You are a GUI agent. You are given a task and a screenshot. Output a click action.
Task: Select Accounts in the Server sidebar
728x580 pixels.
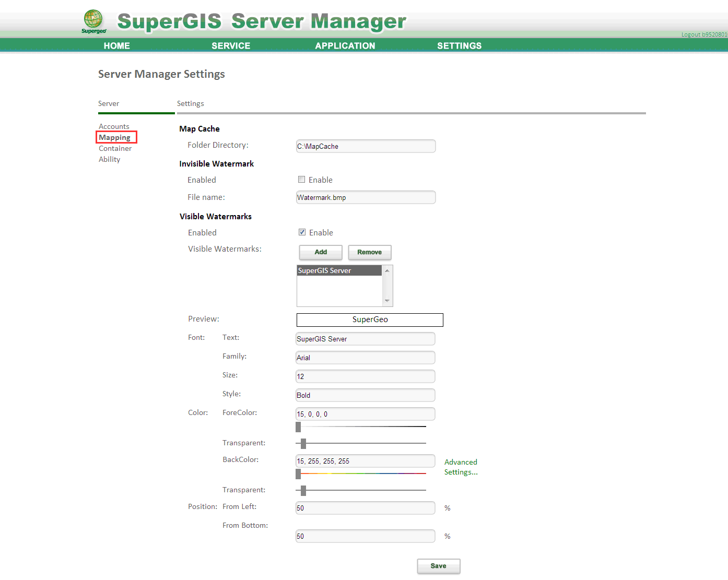tap(114, 126)
